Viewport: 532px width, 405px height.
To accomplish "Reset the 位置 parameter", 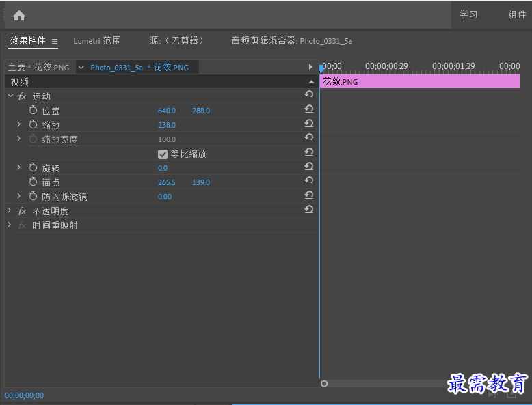I will tap(309, 109).
